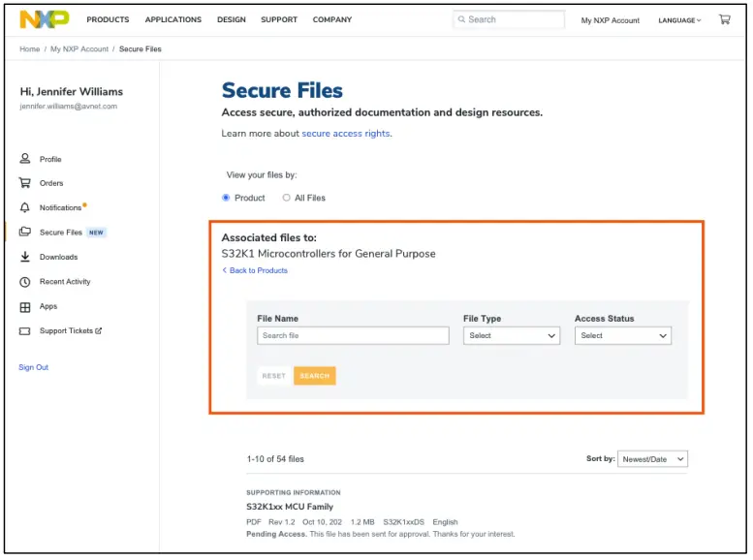Open Apps in the sidebar
This screenshot has width=753, height=560.
pos(48,306)
